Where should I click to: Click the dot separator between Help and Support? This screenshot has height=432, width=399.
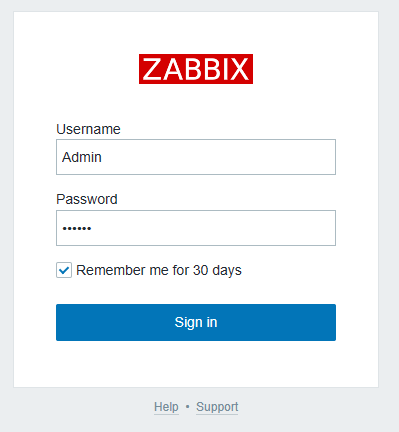[187, 407]
